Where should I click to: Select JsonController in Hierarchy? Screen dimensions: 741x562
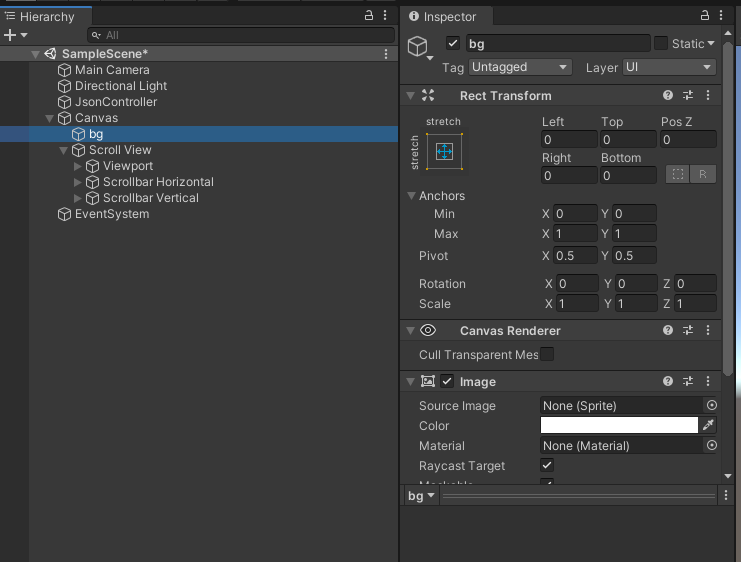(x=116, y=102)
